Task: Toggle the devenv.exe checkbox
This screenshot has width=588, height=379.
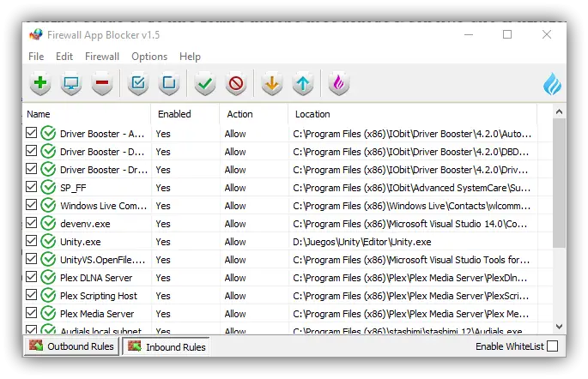Action: coord(32,223)
